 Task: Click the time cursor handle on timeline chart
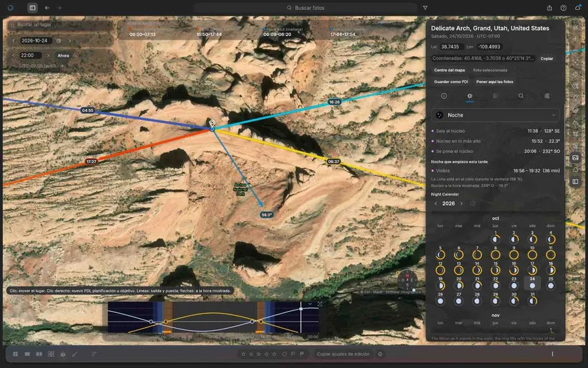301,309
